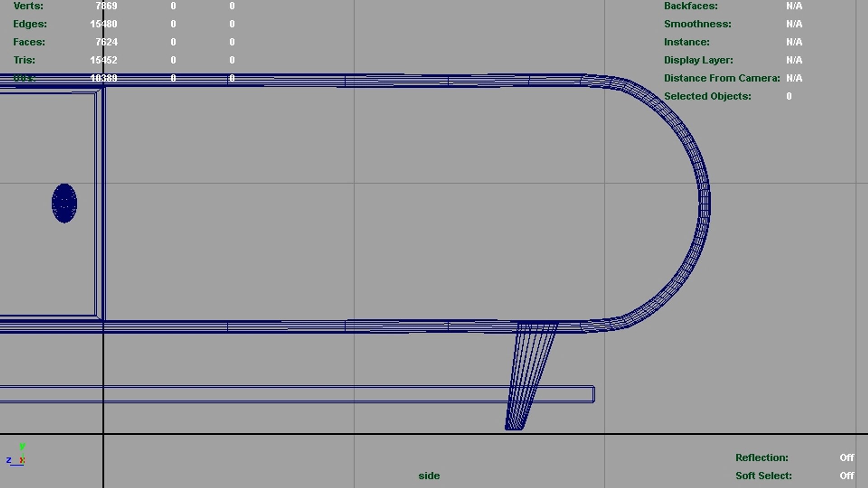
Task: Click the Soft Select Off indicator
Action: [x=846, y=476]
